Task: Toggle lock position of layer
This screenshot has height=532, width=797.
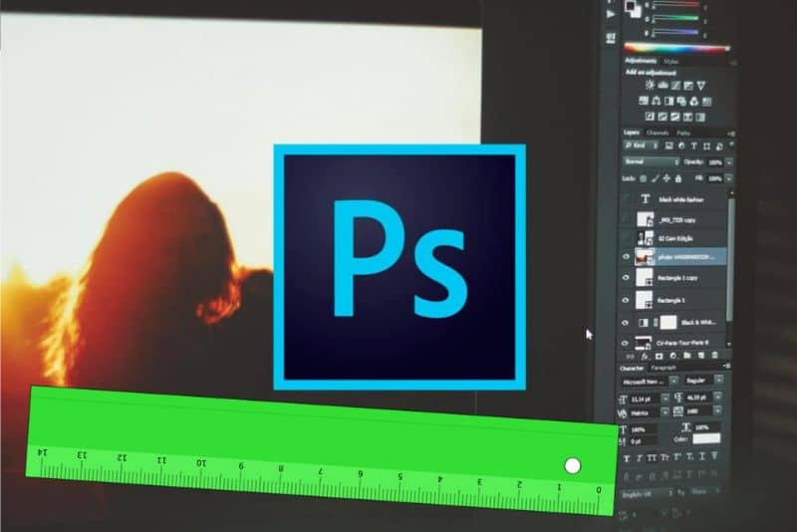Action: (x=666, y=178)
